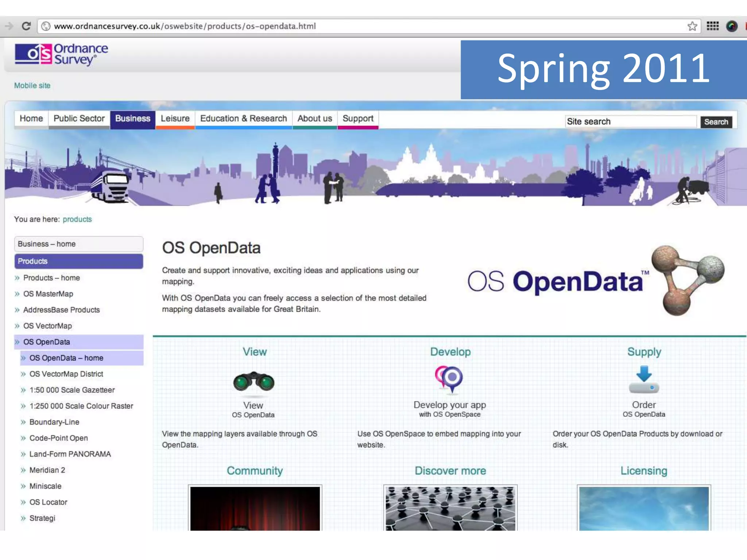Click the forward navigation arrow
747x560 pixels.
tap(9, 26)
